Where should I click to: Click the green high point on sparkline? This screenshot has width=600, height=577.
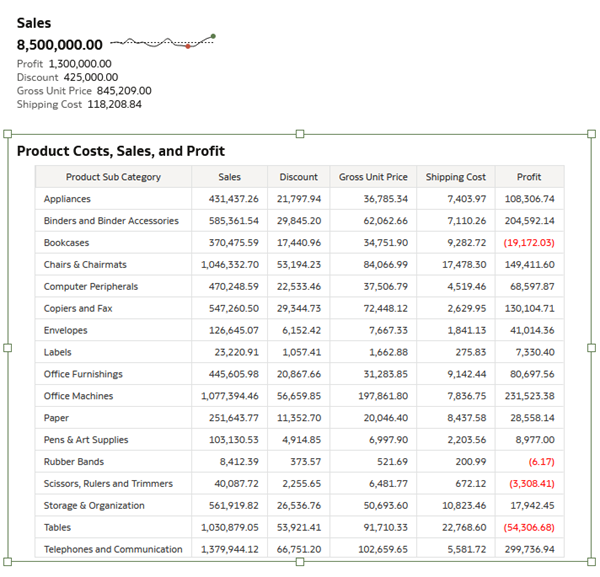(x=213, y=36)
